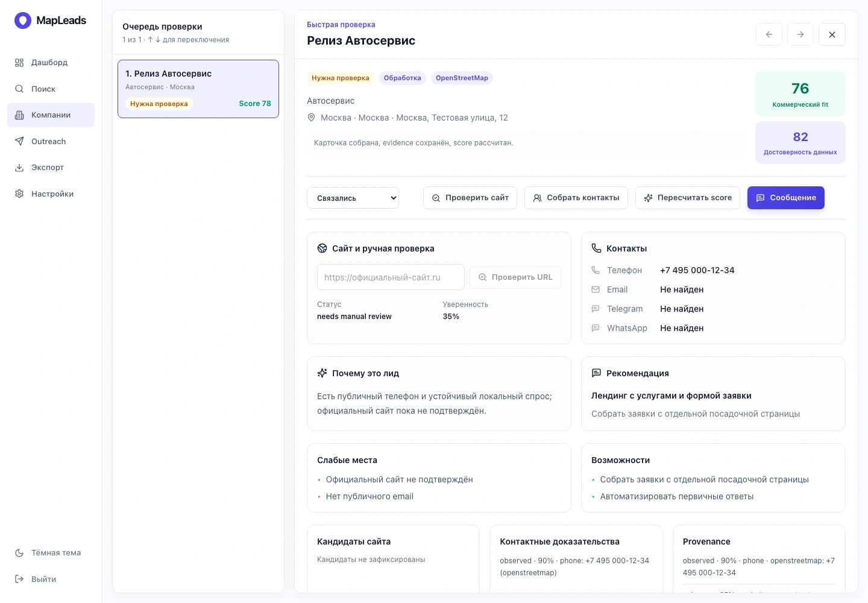Viewport: 868px width, 603px height.
Task: Click Автоматизировать первичные ответы item
Action: (677, 496)
